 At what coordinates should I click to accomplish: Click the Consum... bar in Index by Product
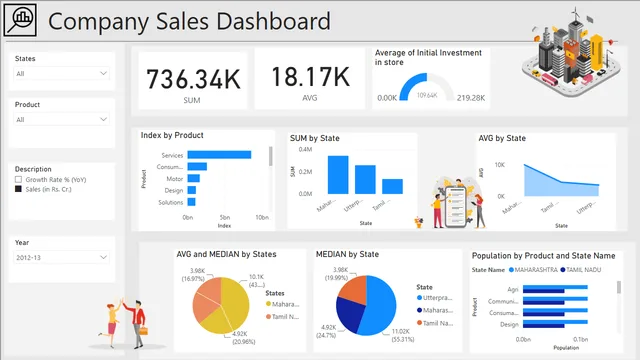(x=197, y=167)
